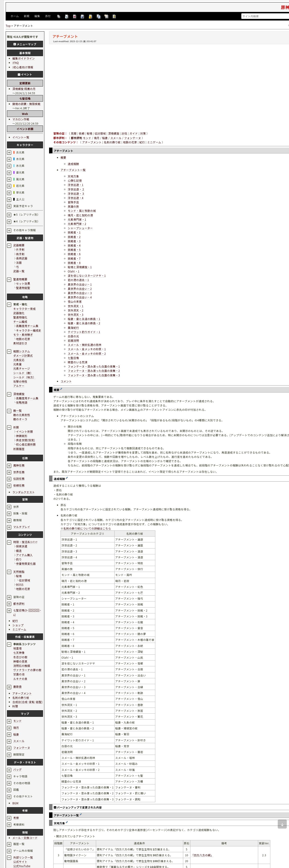Open 新規 in the top menu bar
This screenshot has width=289, height=868.
[x=26, y=16]
